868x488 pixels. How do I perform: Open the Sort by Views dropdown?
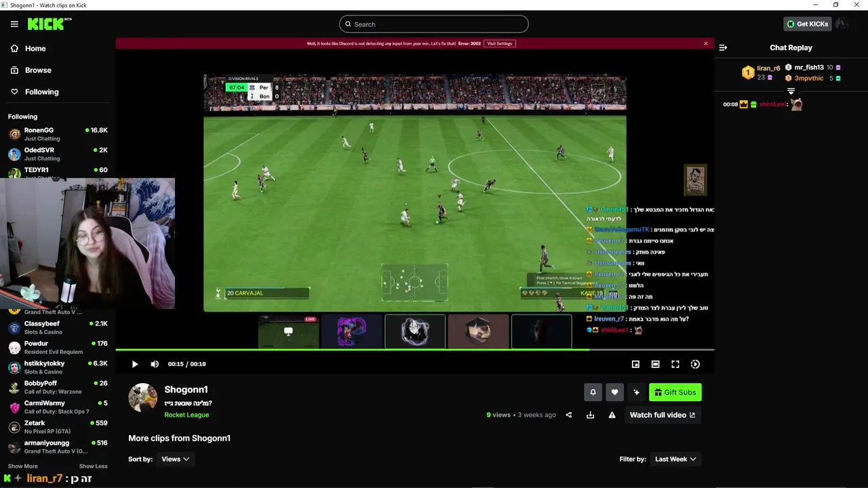coord(176,459)
